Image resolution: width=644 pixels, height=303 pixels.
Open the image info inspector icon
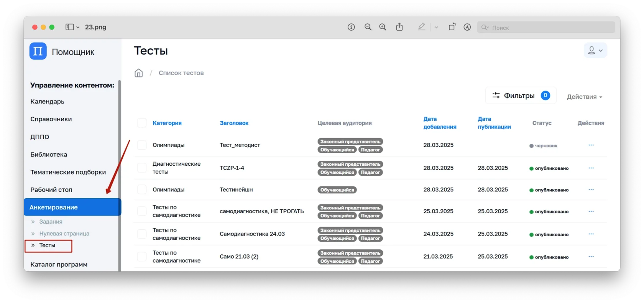(x=351, y=27)
